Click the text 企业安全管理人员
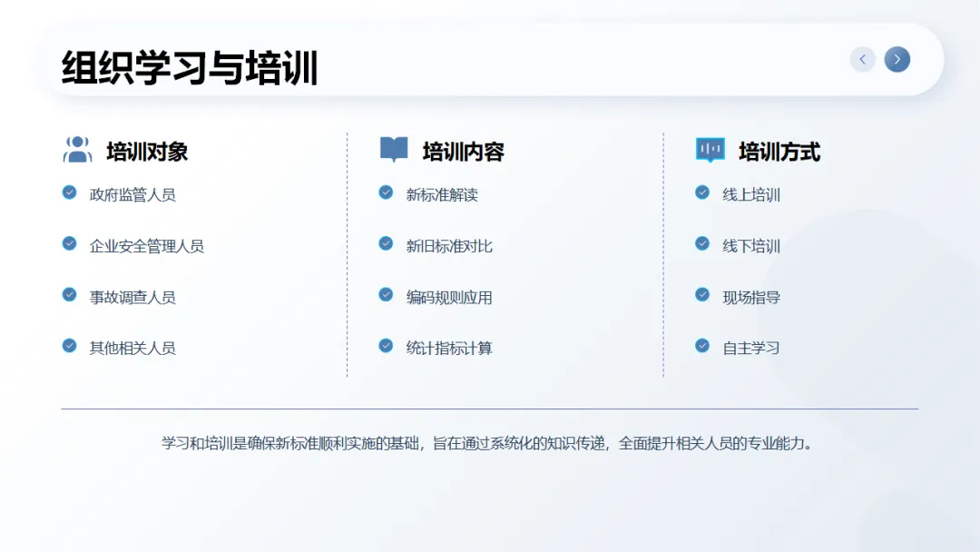Image resolution: width=980 pixels, height=552 pixels. pyautogui.click(x=147, y=246)
